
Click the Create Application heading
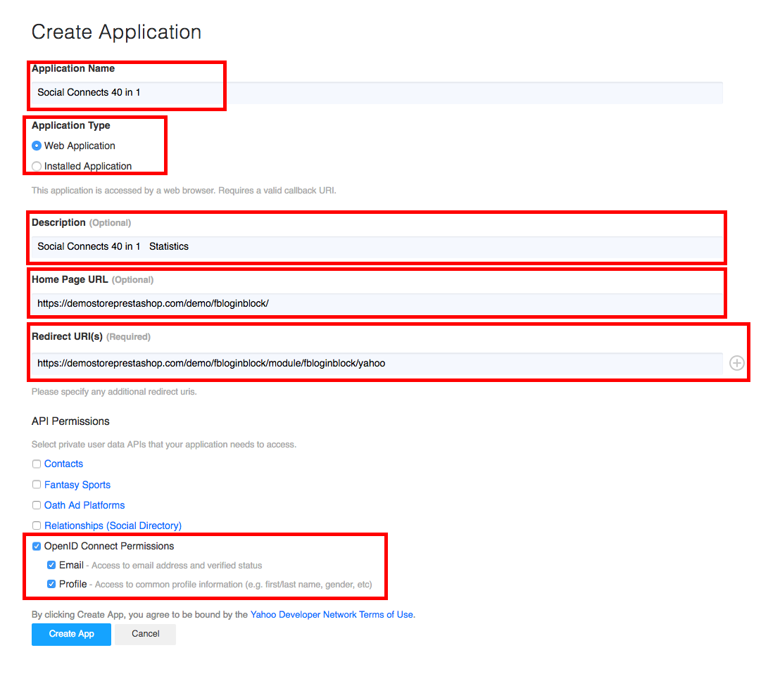pos(116,32)
